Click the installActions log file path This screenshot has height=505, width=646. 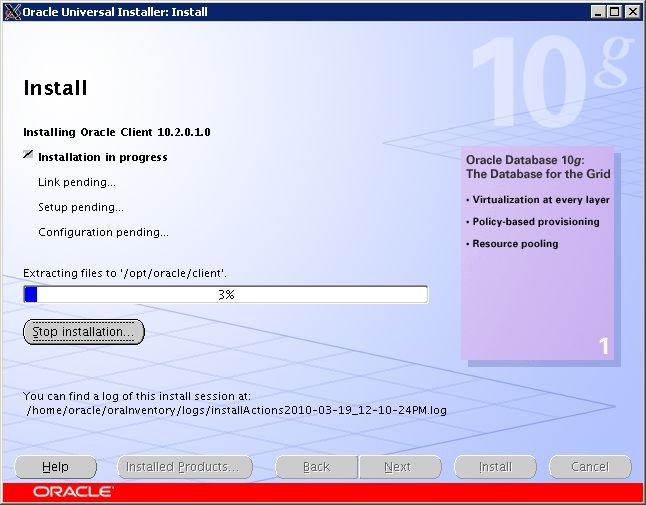236,410
